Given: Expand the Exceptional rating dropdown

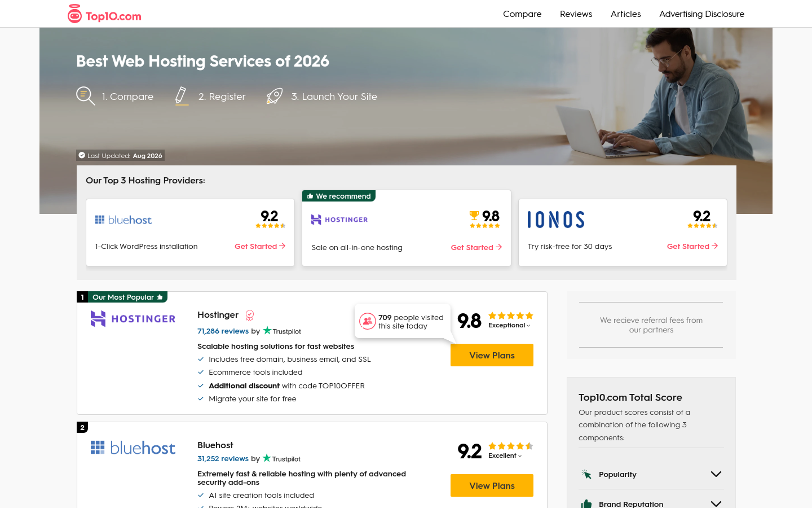Looking at the screenshot, I should [x=509, y=325].
